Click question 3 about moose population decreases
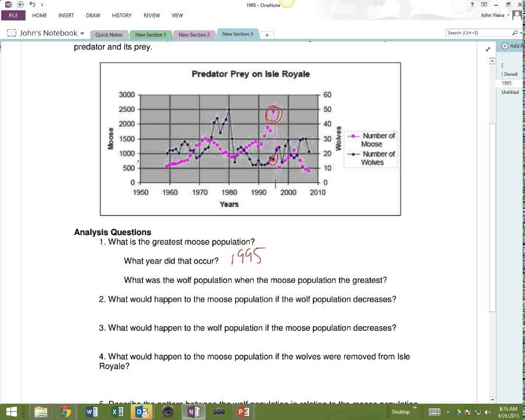Viewport: 525px width, 420px height. (247, 328)
